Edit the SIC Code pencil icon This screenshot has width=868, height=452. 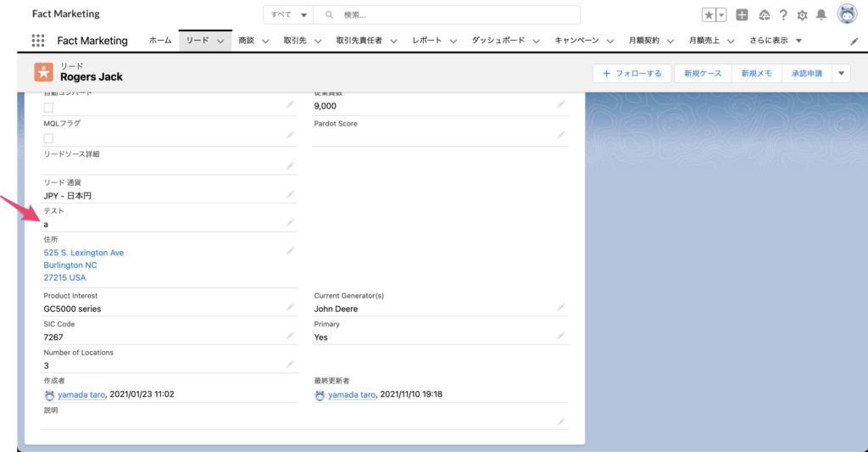pos(290,336)
